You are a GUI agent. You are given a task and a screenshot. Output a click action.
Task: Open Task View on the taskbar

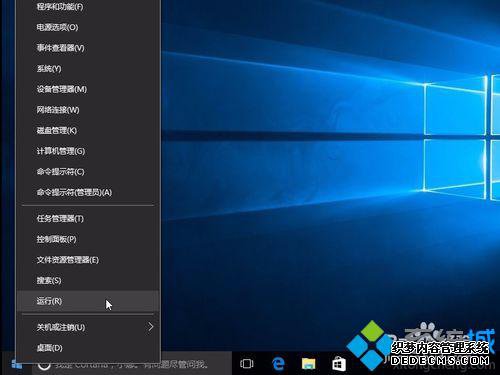pos(247,364)
